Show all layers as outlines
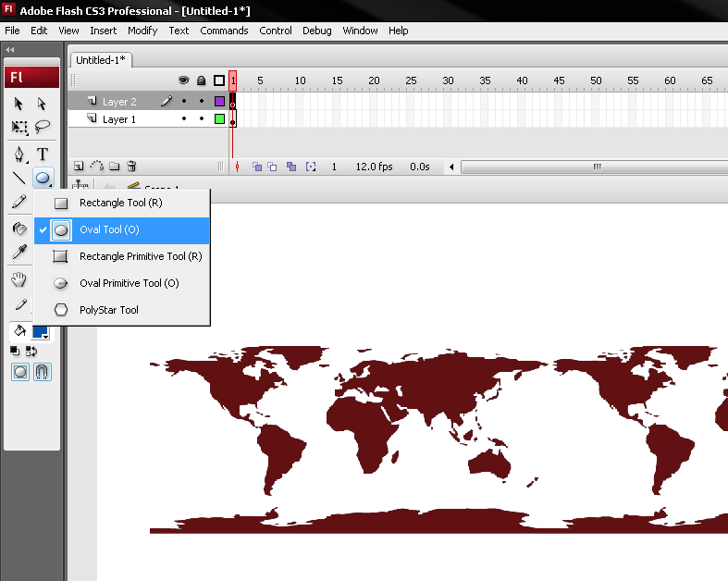The height and width of the screenshot is (581, 728). pyautogui.click(x=219, y=80)
